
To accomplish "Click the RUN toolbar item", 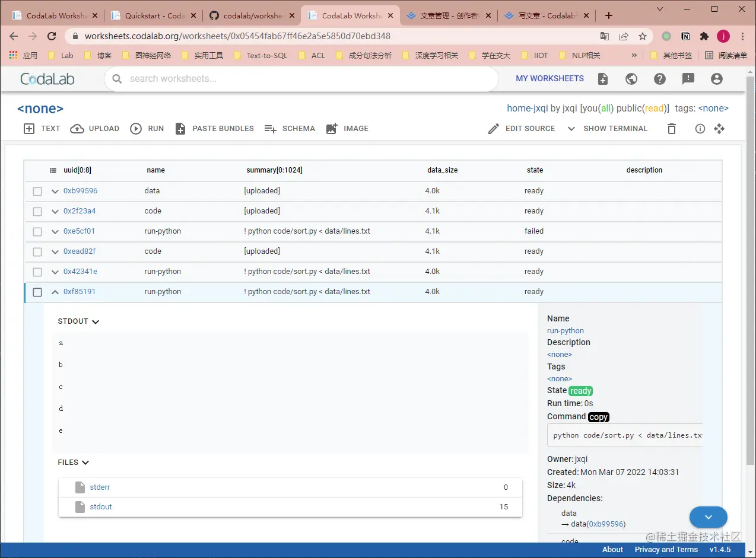I will click(x=147, y=129).
